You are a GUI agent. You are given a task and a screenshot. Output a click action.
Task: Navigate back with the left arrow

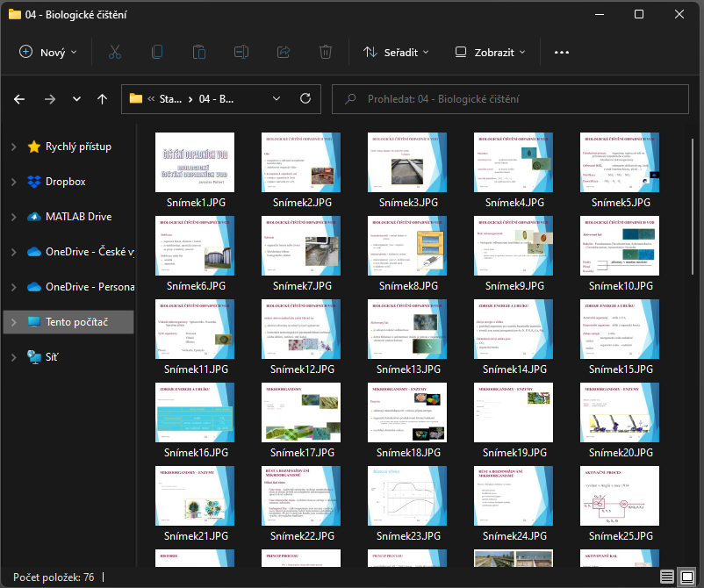[19, 99]
